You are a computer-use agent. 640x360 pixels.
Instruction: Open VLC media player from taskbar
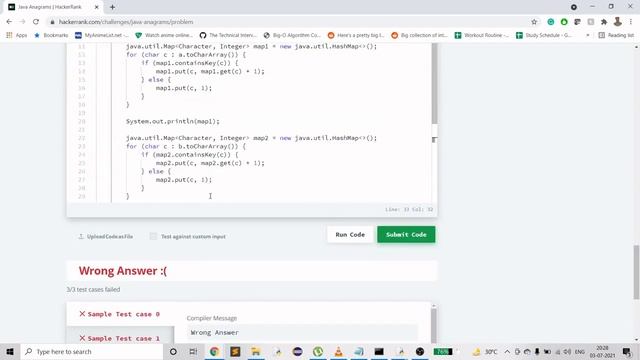[x=338, y=351]
